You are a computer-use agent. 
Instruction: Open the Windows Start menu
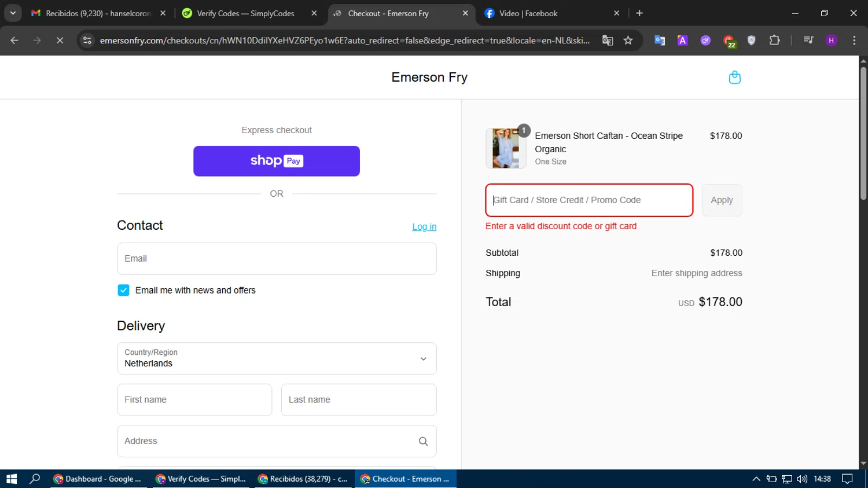point(12,479)
